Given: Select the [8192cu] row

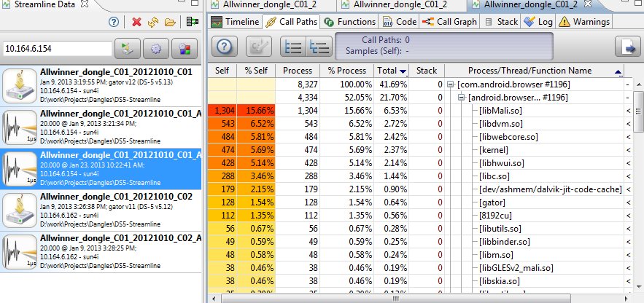Looking at the screenshot, I should [x=420, y=216].
